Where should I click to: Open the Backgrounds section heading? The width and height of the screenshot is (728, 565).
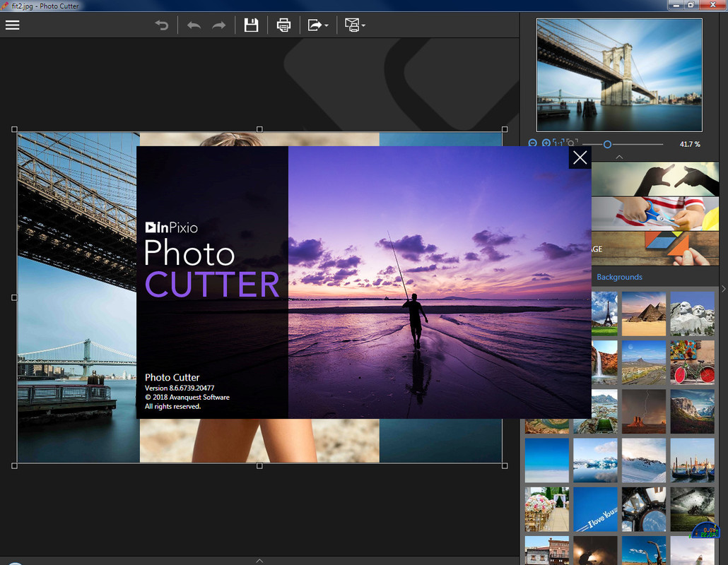pos(619,277)
